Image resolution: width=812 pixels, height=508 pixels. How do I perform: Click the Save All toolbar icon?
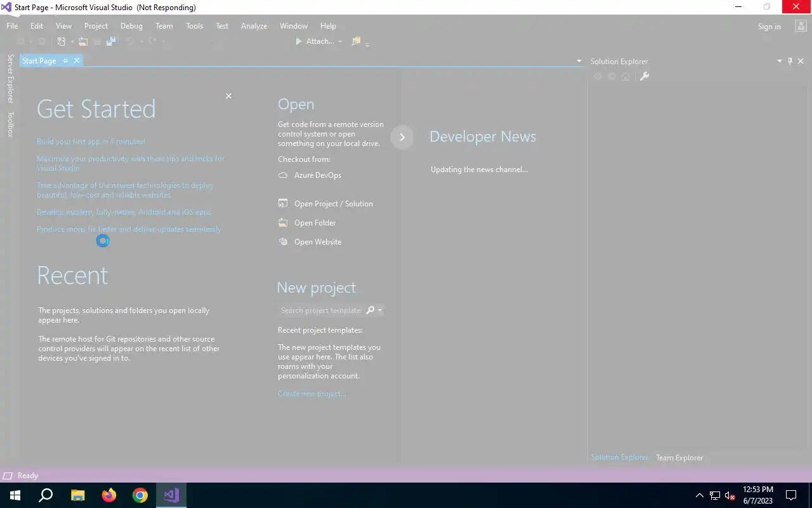click(x=110, y=41)
